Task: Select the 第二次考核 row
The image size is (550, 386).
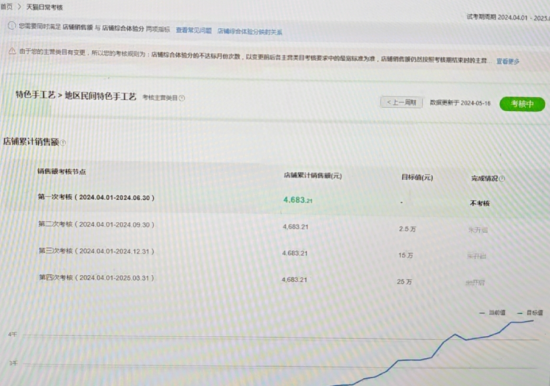Action: point(275,226)
